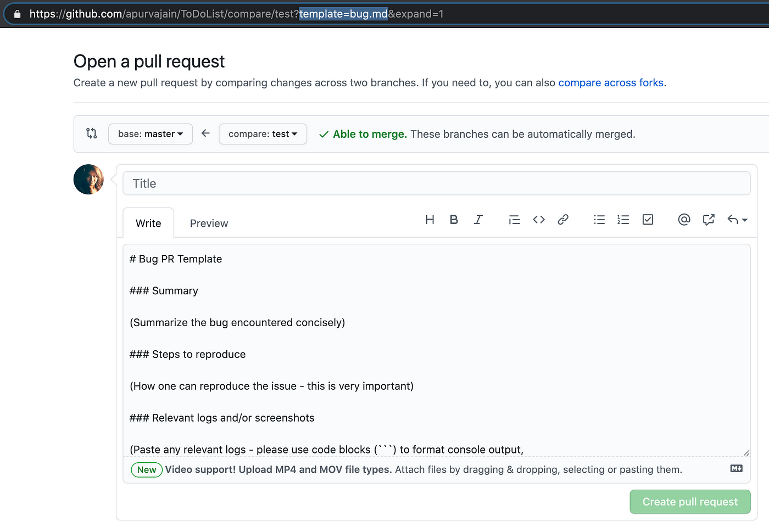Click '(Summarize the bug encountered concisely)' line
This screenshot has width=769, height=532.
click(237, 323)
